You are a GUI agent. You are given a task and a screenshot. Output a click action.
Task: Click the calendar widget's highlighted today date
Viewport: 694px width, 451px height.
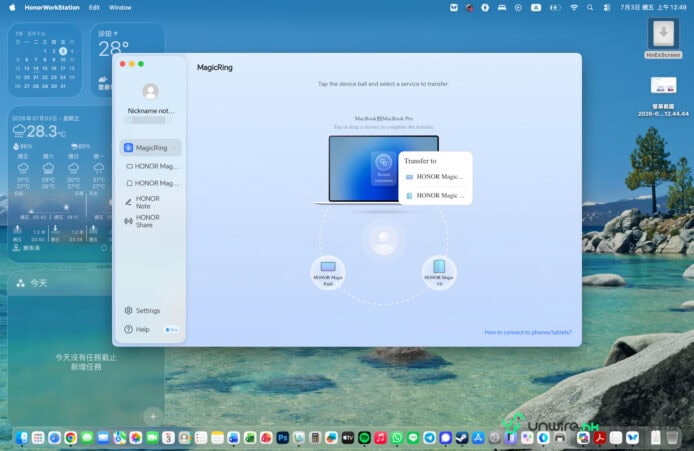(63, 51)
